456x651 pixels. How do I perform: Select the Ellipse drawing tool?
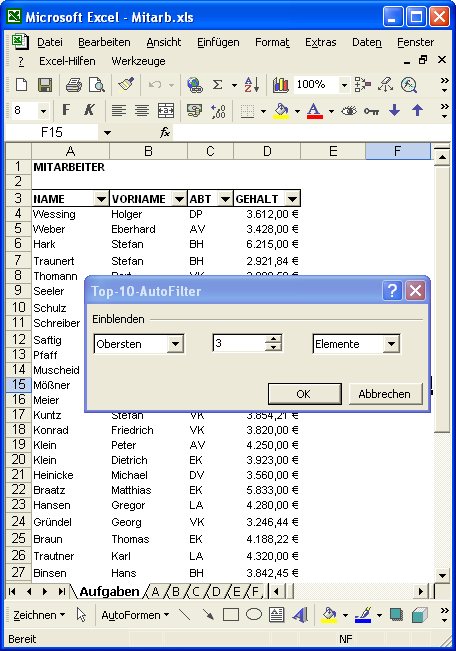(x=254, y=614)
